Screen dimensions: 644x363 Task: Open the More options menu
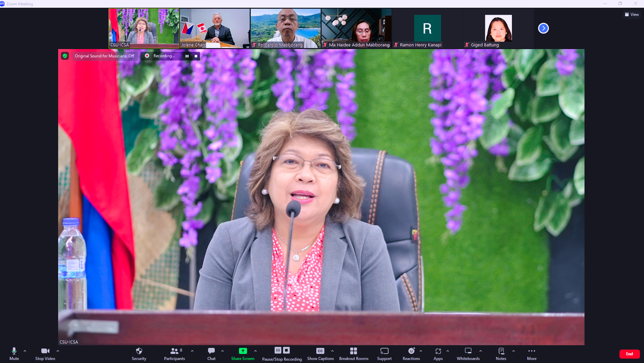point(531,354)
